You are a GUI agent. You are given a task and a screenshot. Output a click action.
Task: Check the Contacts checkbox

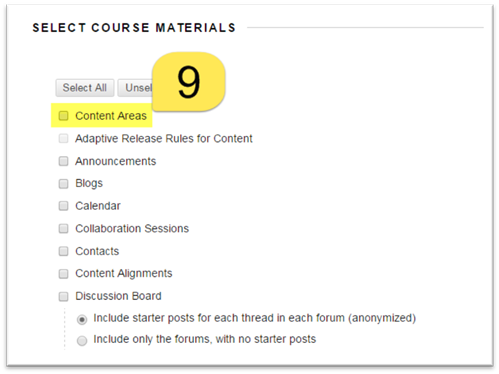point(63,251)
